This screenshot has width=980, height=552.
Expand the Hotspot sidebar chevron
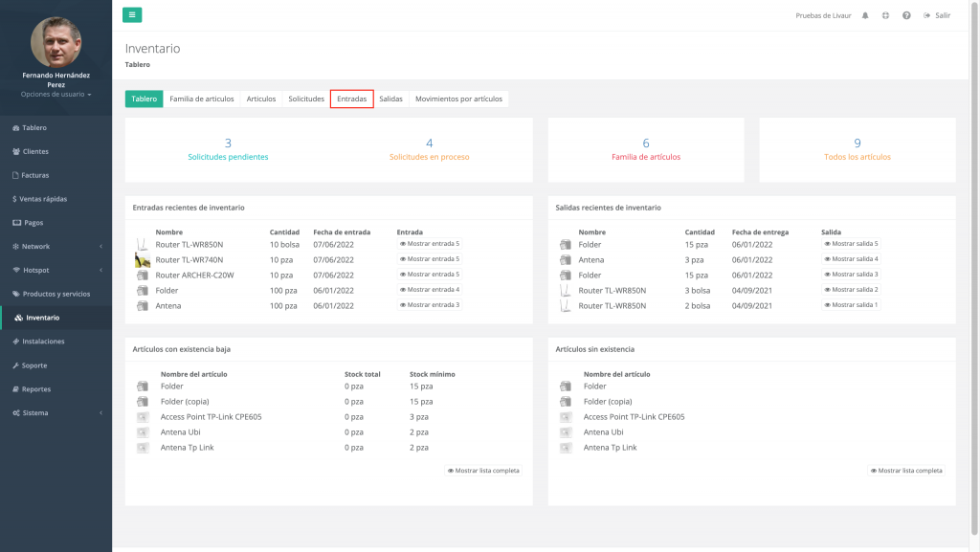100,270
